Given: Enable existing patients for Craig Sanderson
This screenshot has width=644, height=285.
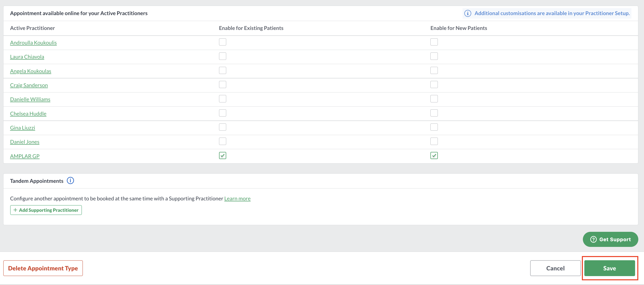Looking at the screenshot, I should coord(223,85).
